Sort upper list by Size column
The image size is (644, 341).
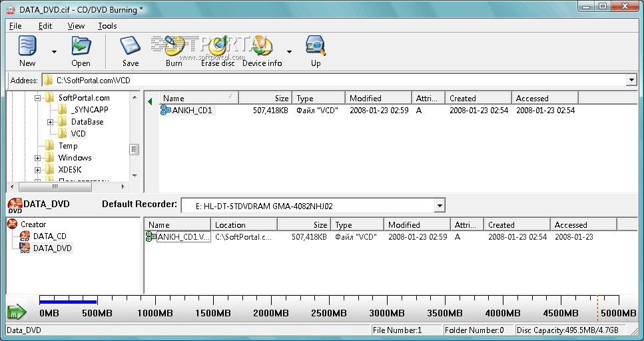(x=265, y=98)
